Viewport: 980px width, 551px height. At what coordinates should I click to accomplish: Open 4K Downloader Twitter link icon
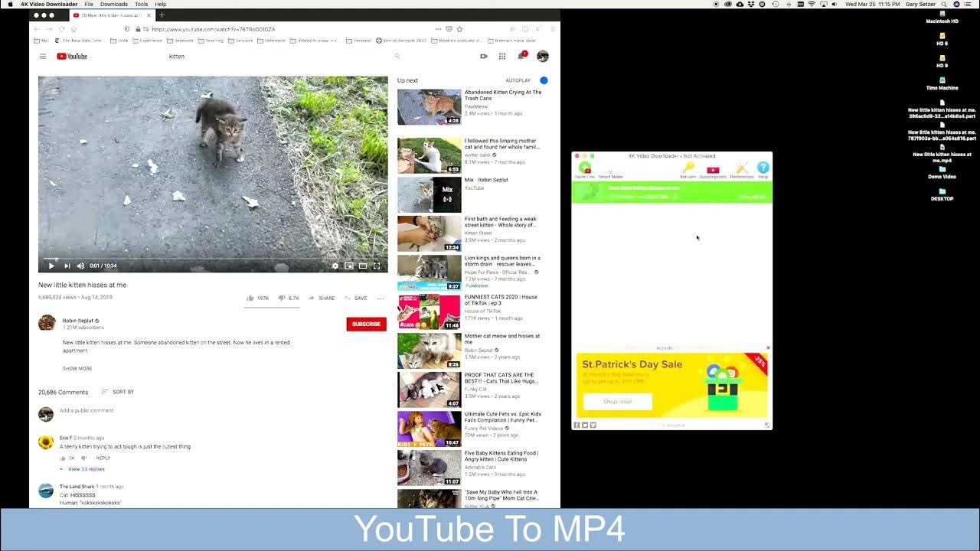[x=585, y=425]
